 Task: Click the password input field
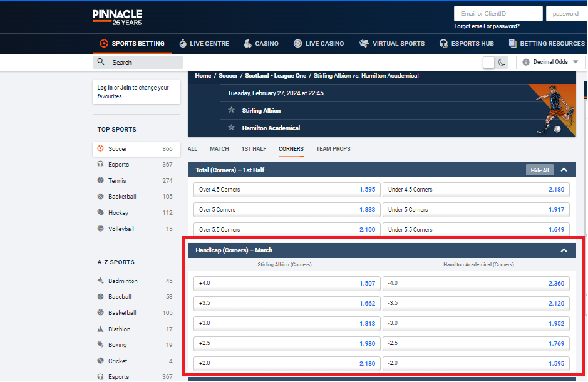[x=567, y=14]
